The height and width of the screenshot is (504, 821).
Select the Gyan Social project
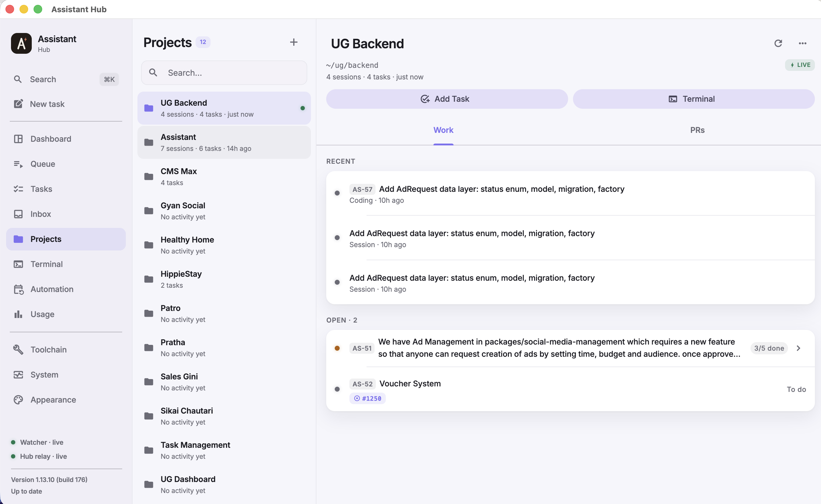coord(224,211)
